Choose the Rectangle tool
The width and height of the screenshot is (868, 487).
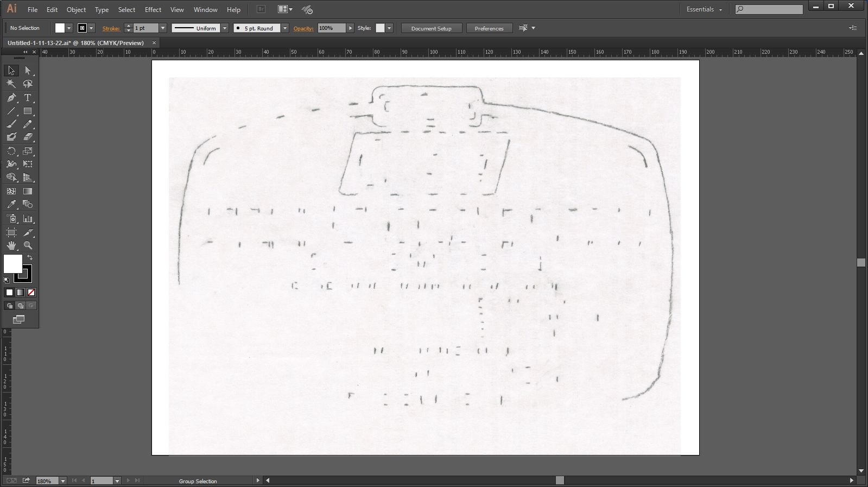tap(28, 111)
